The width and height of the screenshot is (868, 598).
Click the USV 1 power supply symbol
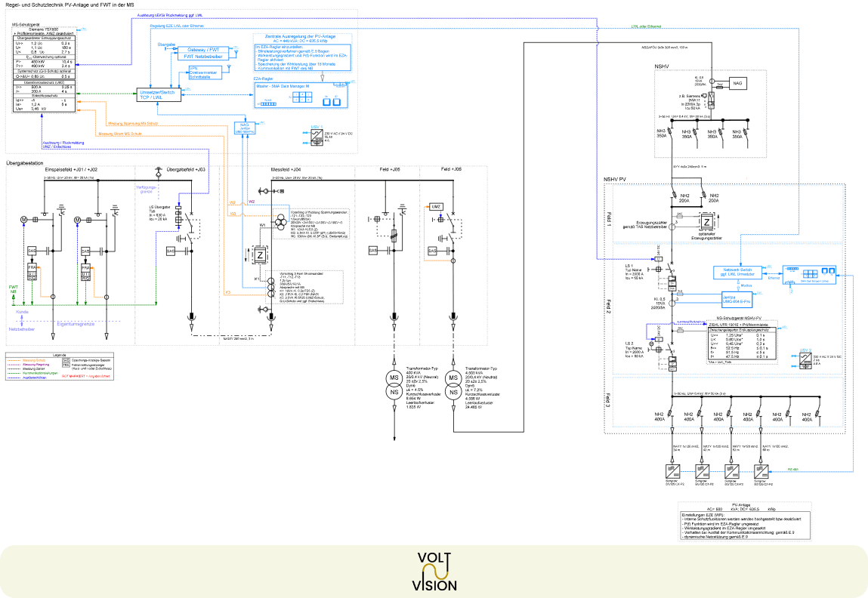point(316,137)
